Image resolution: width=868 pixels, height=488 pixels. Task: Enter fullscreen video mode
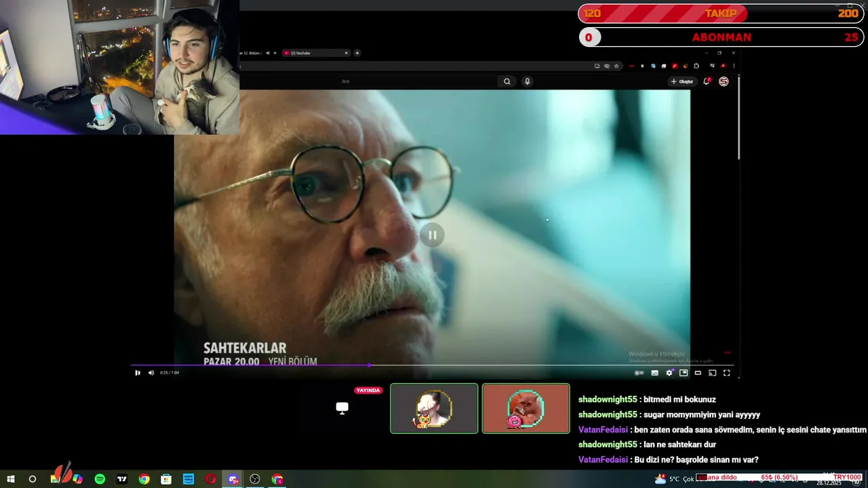pos(726,373)
